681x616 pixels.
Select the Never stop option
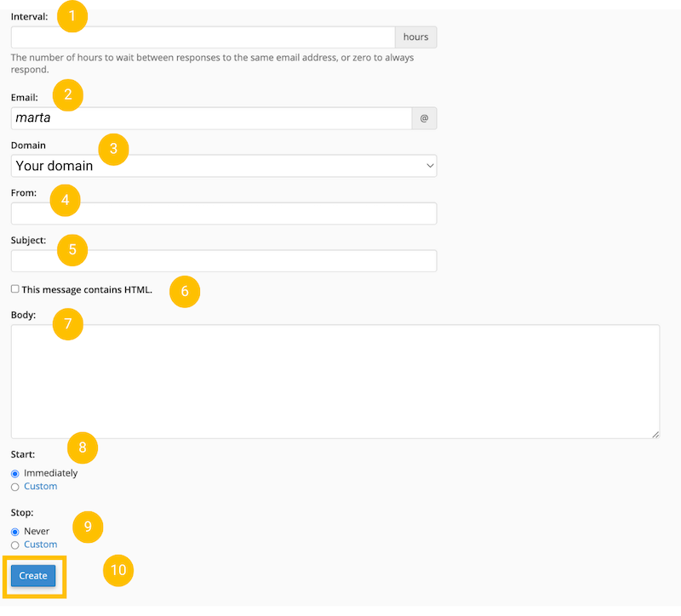pos(15,531)
